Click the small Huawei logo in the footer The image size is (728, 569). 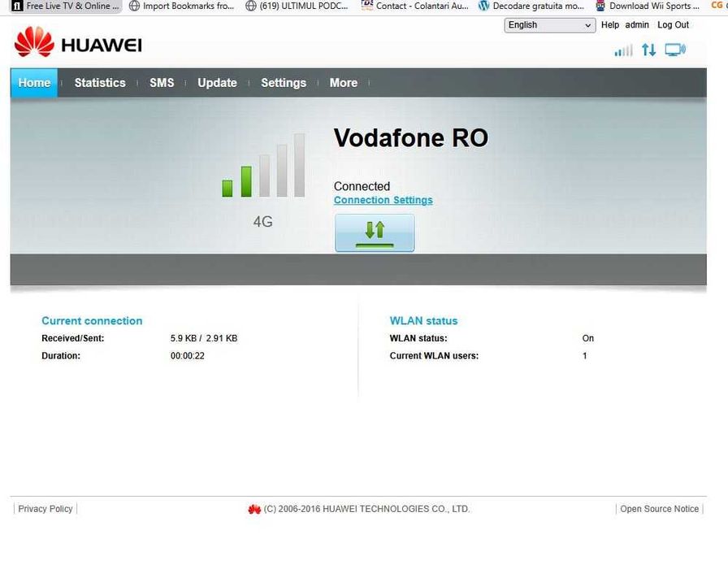coord(254,509)
